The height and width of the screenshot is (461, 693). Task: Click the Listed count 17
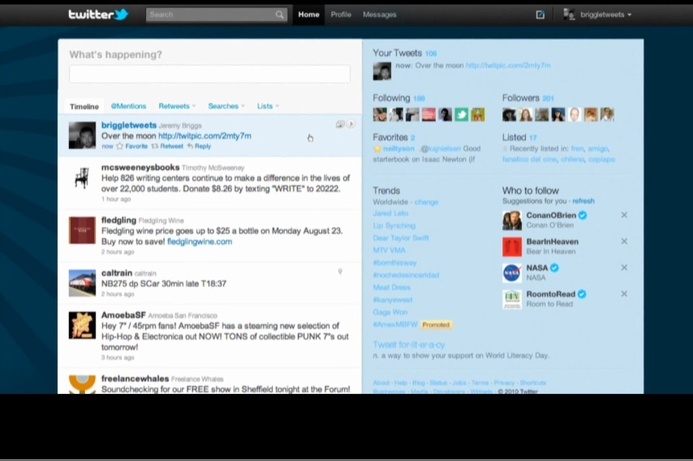(533, 138)
